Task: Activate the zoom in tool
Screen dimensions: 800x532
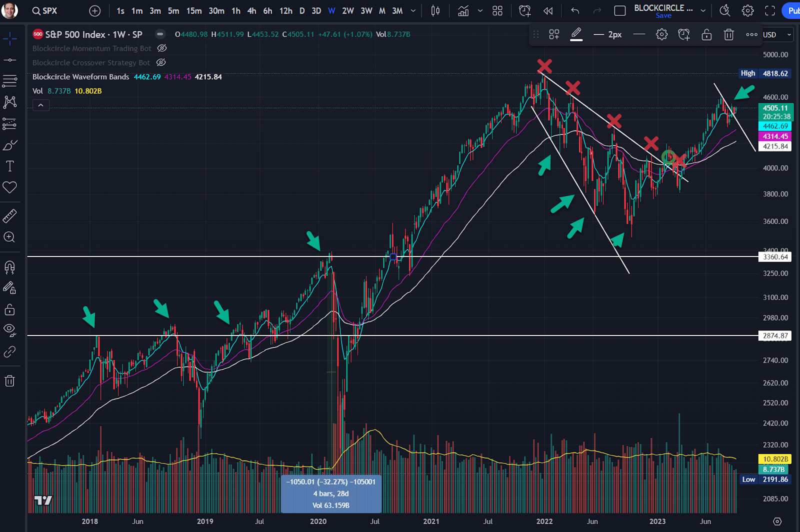Action: click(x=9, y=237)
